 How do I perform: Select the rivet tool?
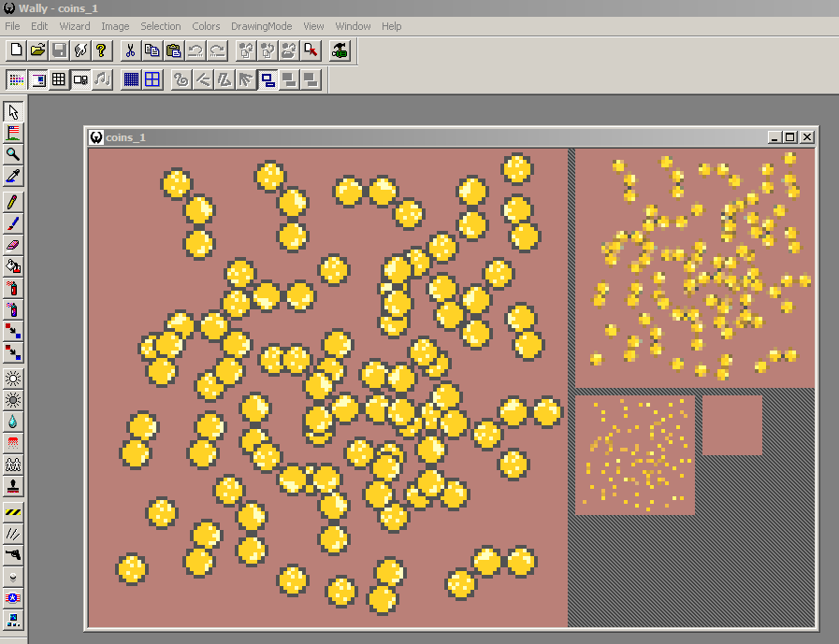[x=13, y=577]
